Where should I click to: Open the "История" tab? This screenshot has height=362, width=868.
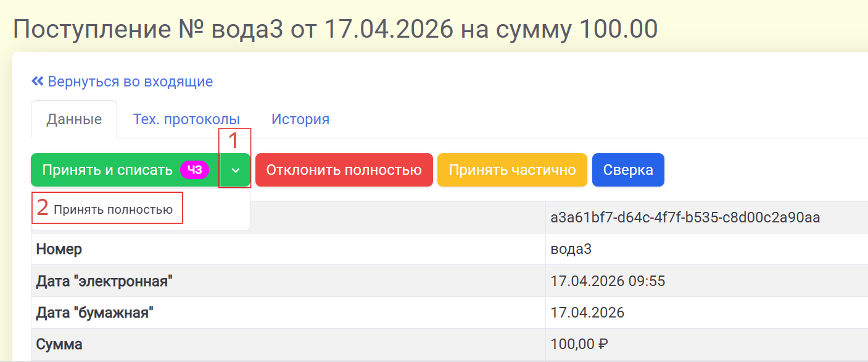click(300, 119)
